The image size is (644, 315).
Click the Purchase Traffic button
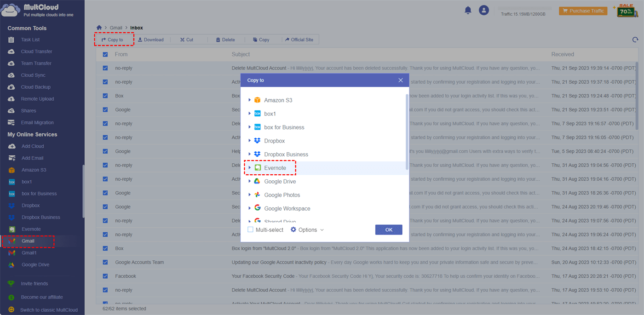click(x=583, y=11)
